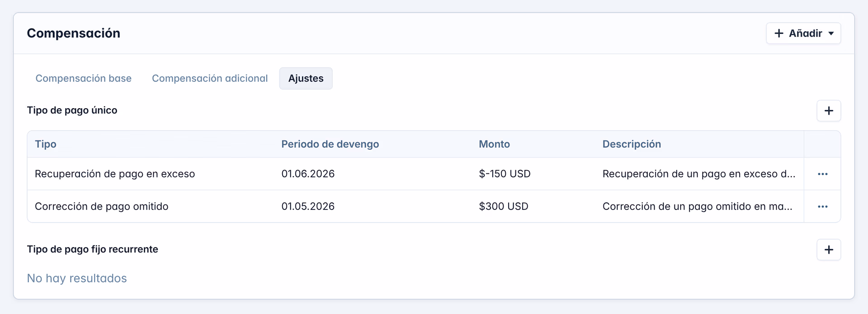Click the 01.05.2026 period date cell
The width and height of the screenshot is (868, 314).
pyautogui.click(x=308, y=206)
